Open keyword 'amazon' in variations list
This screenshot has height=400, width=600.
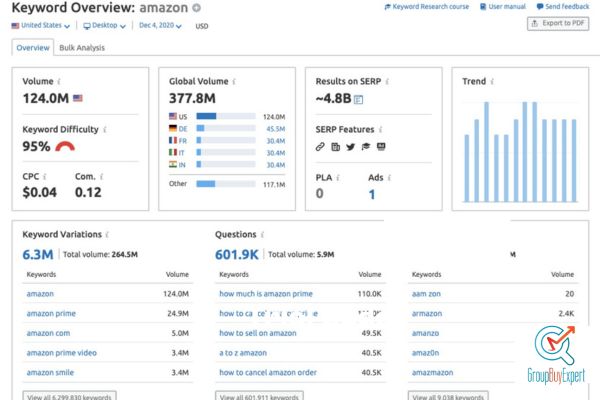(x=40, y=294)
